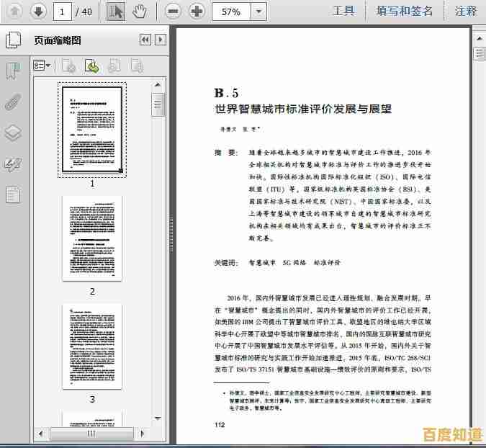Collapse the 页面缩略图 panel with double arrow

(145, 40)
